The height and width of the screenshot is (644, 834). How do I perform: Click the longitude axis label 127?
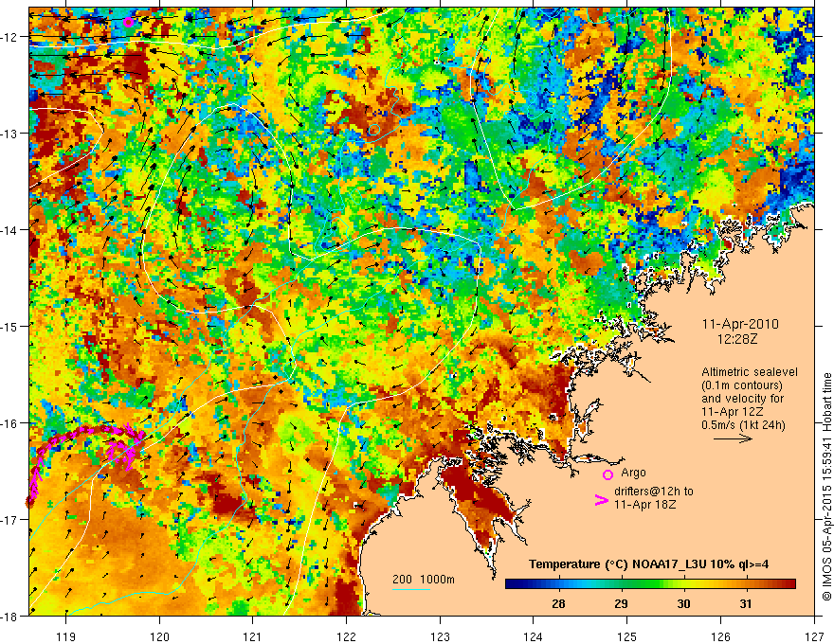click(x=814, y=636)
